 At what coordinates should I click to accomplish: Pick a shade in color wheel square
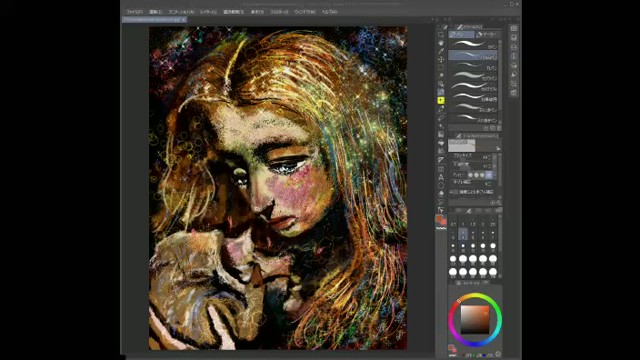pos(475,320)
